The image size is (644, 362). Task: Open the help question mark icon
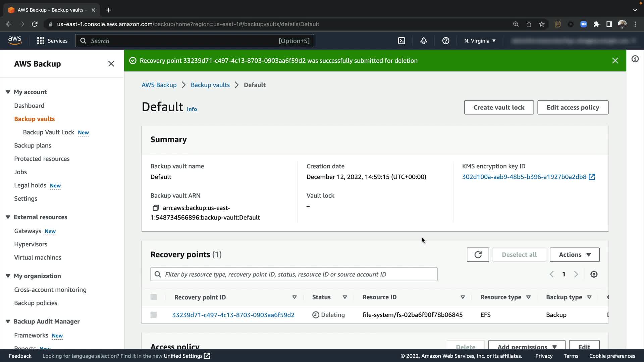(x=446, y=41)
